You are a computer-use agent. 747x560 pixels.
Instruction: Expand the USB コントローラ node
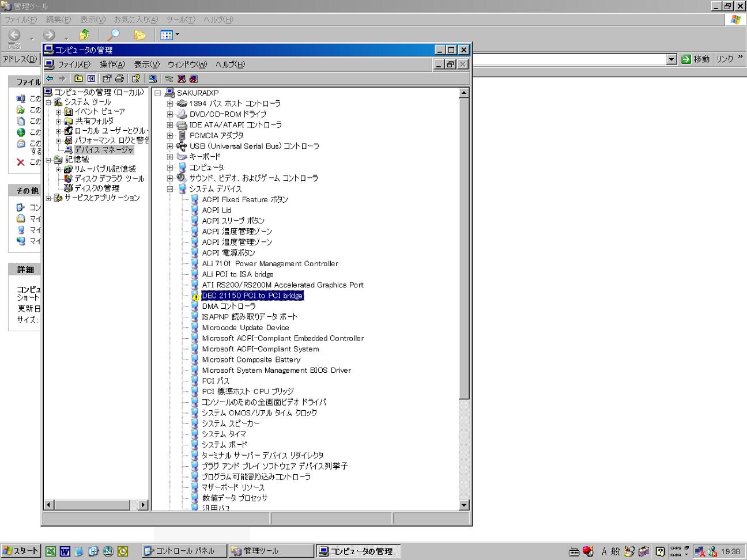pos(170,146)
